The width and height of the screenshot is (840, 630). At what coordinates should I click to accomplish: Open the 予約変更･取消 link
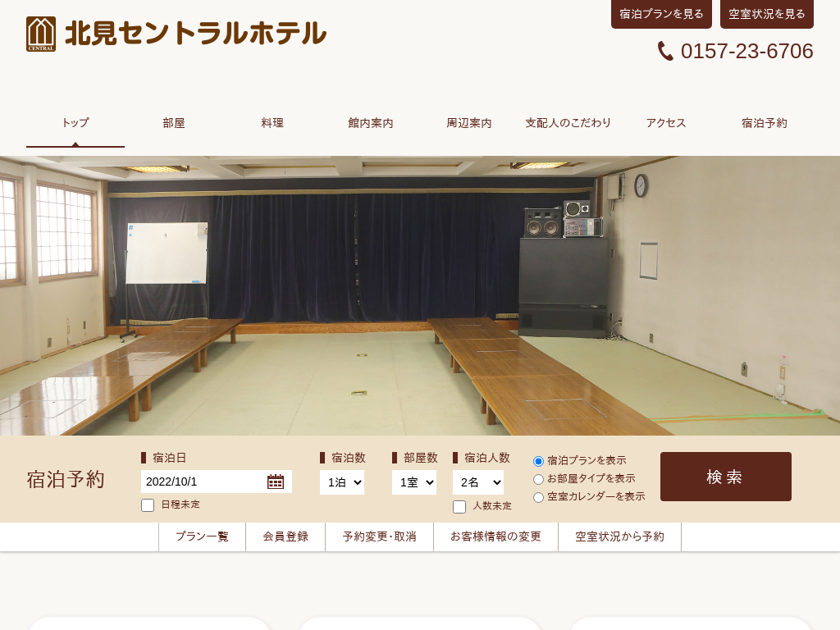(x=379, y=536)
